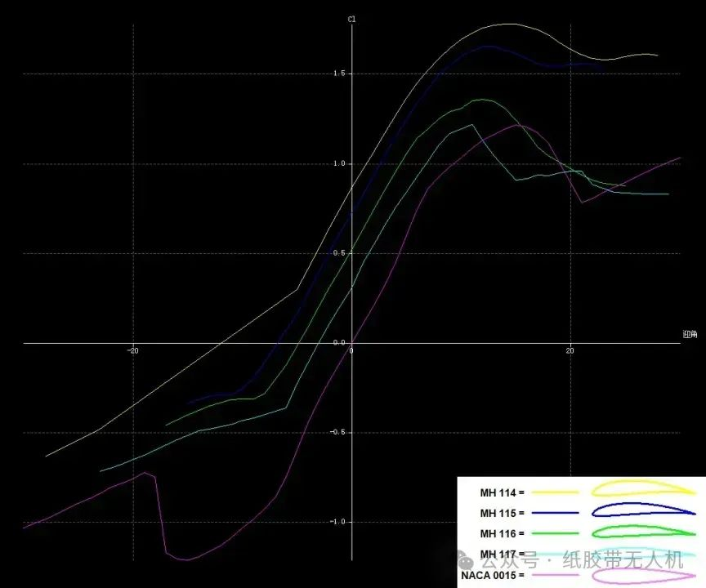Click the -1.0 tick label on vertical axis

click(x=337, y=522)
